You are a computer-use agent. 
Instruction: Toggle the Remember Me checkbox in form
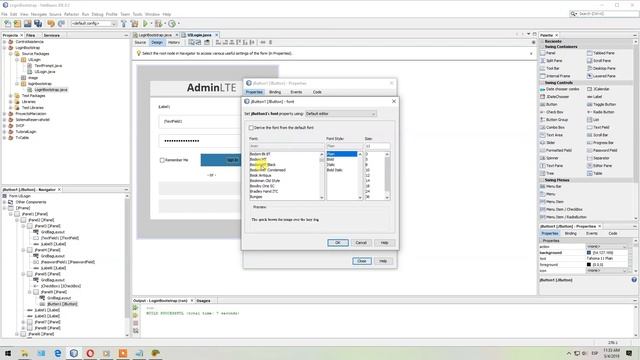(162, 160)
